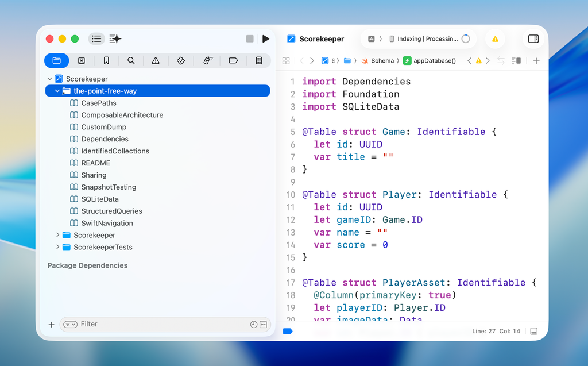Open the appDatabase() jump bar item
The image size is (588, 366).
434,60
